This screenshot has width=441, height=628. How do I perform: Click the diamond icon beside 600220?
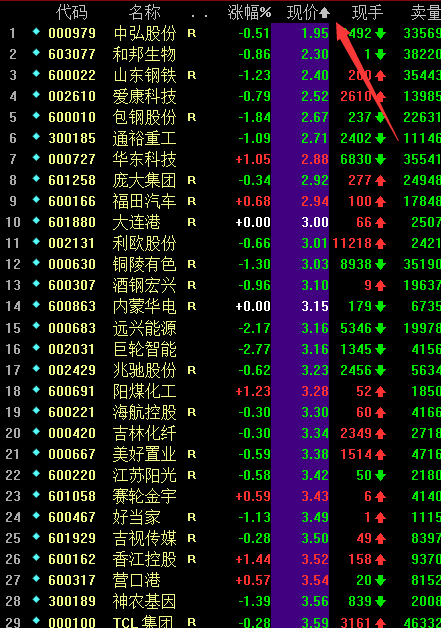(36, 474)
